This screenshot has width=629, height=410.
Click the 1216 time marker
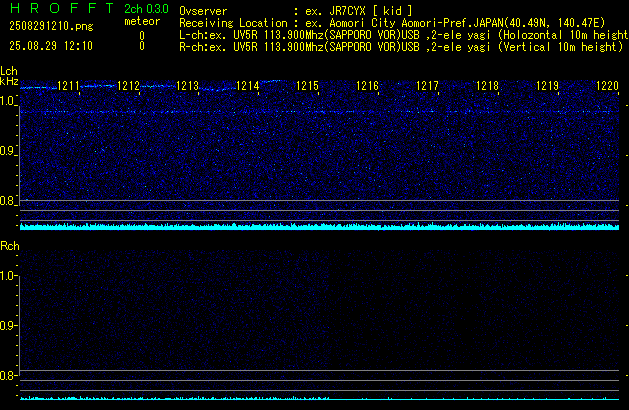click(x=367, y=86)
